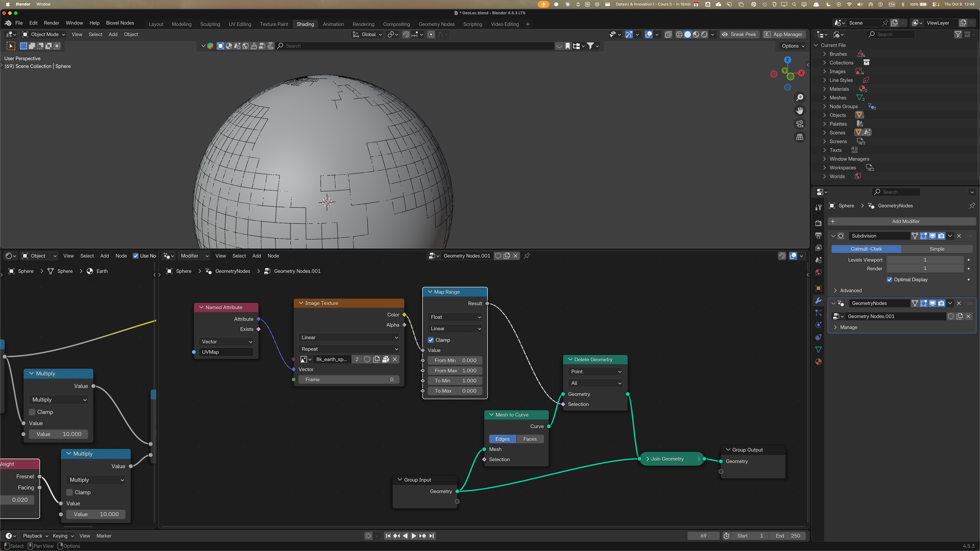980x551 pixels.
Task: Open the Object properties tab icon
Action: (818, 288)
